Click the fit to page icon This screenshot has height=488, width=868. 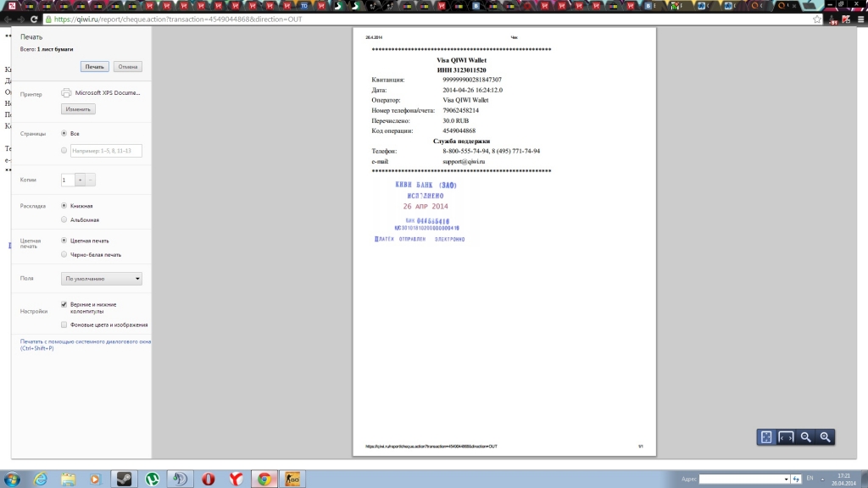coord(766,436)
